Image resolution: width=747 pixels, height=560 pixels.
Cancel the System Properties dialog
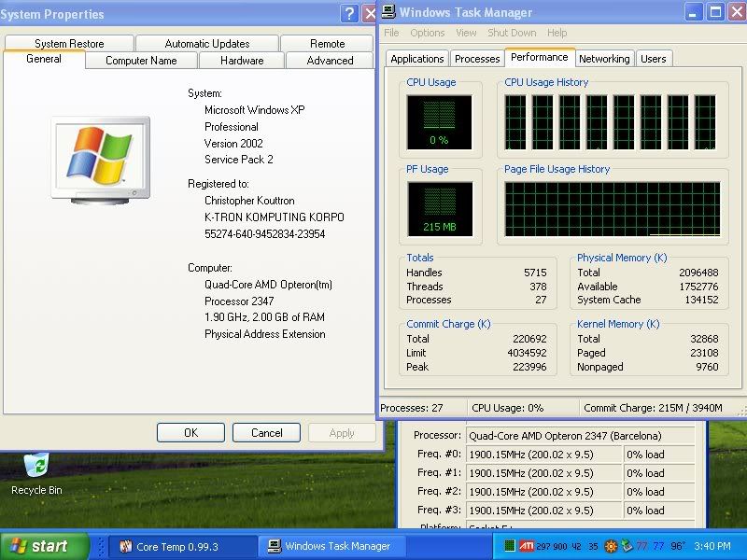coord(266,432)
